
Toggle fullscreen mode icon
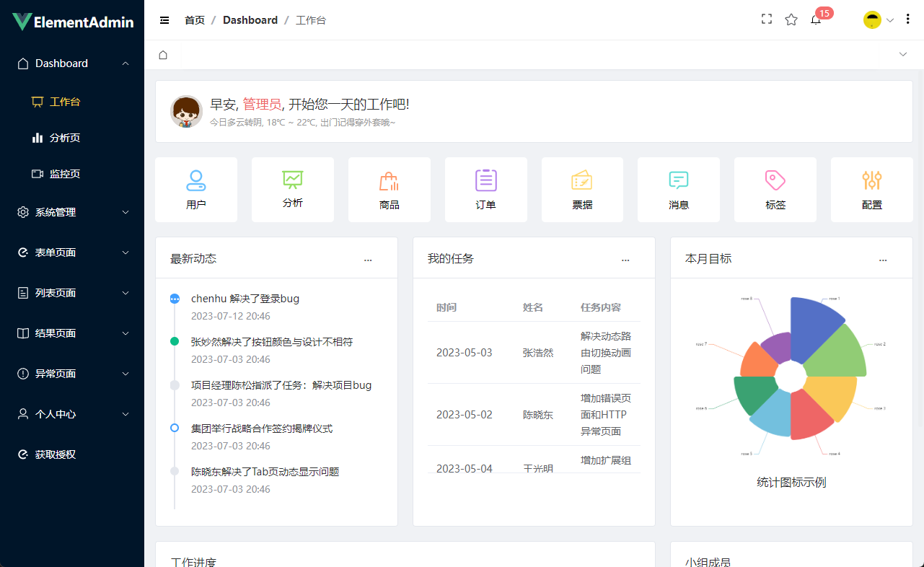click(x=767, y=19)
